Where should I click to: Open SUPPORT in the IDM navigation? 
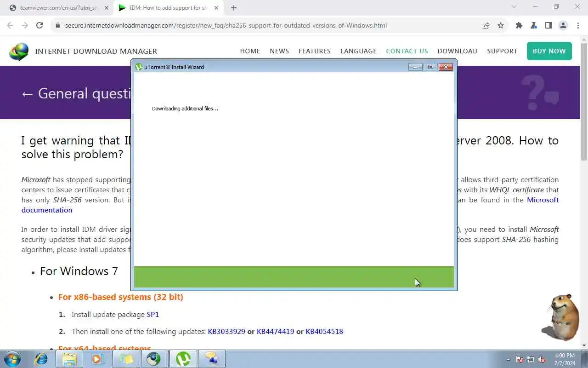point(502,51)
